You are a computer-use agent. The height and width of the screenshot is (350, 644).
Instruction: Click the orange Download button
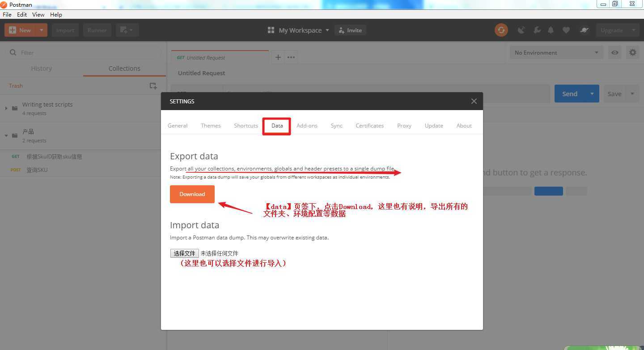tap(192, 194)
